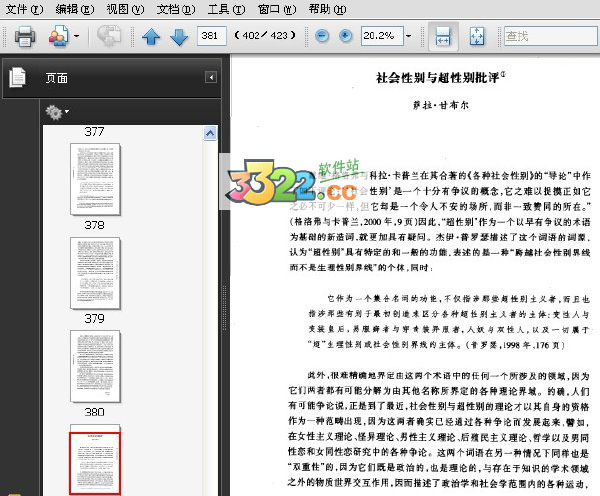Screen dimensions: 600x496
Task: Toggle the fit one full page view
Action: click(x=476, y=37)
